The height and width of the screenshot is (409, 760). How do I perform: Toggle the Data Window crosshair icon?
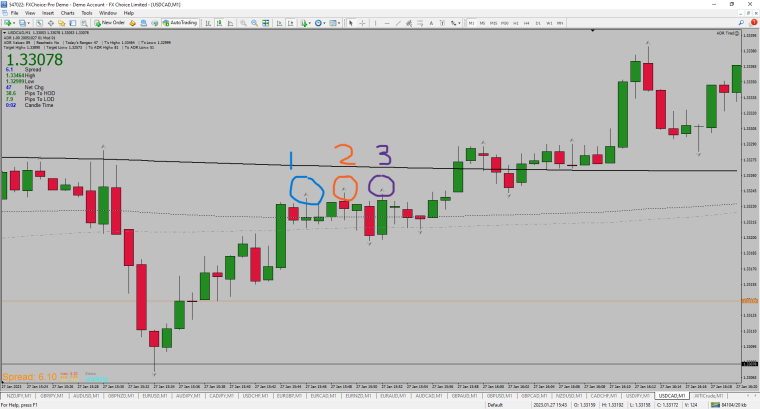pyautogui.click(x=50, y=23)
